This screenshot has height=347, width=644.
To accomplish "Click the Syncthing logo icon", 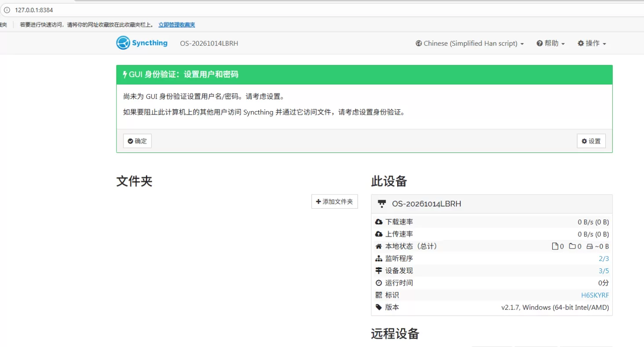I will coord(123,43).
